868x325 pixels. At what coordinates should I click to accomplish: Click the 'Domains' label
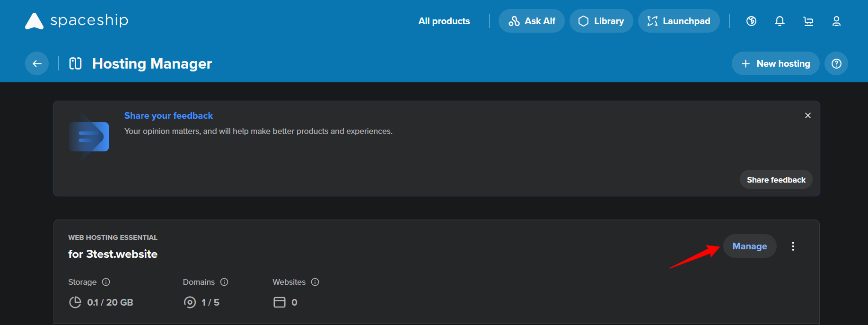click(x=199, y=282)
